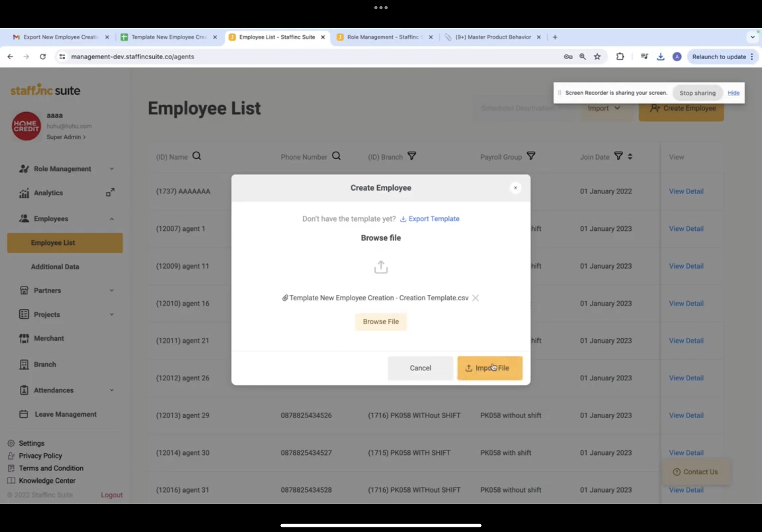
Task: Open the Payroll Group filter funnel
Action: pyautogui.click(x=531, y=156)
